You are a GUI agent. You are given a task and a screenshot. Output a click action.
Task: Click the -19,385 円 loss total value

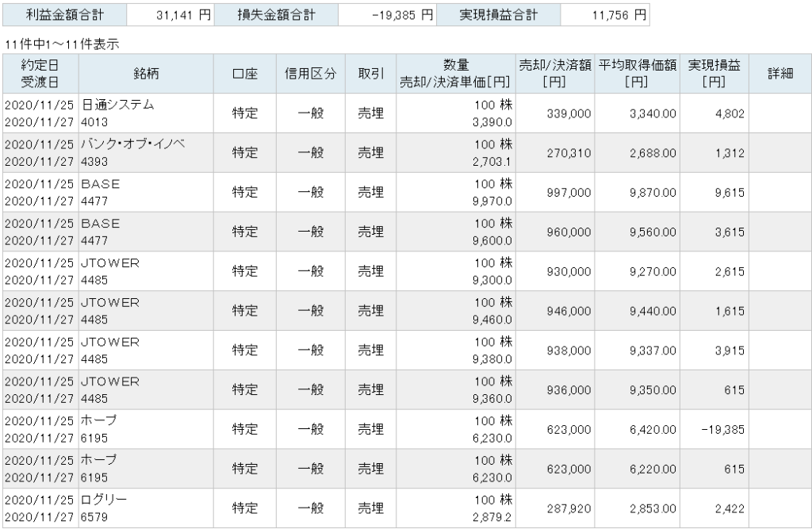(402, 16)
